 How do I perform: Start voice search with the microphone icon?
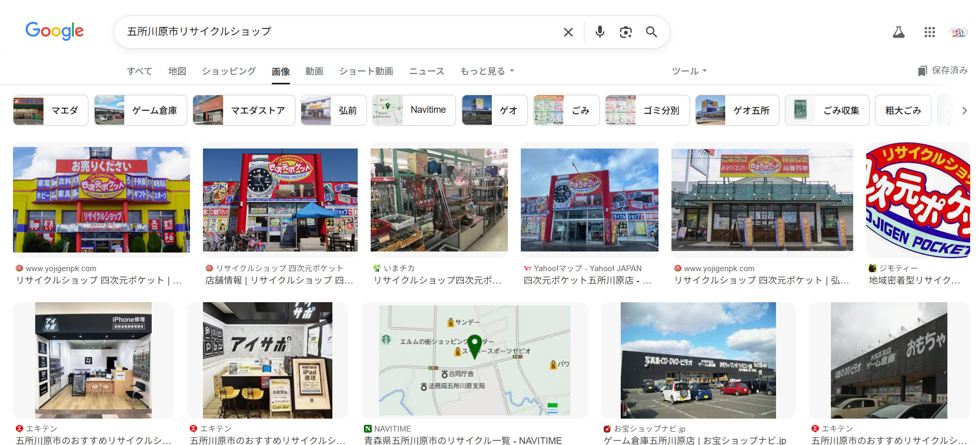coord(599,32)
